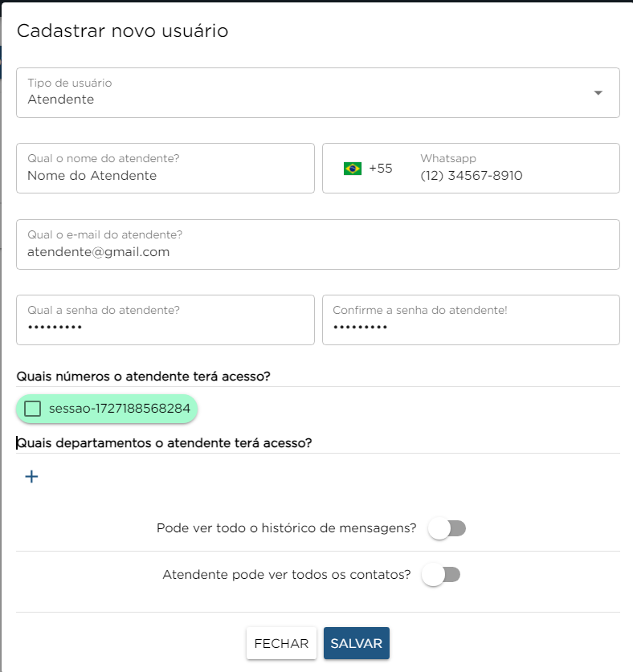Click 'Atendente pode ver todos os contatos?' label

point(287,575)
